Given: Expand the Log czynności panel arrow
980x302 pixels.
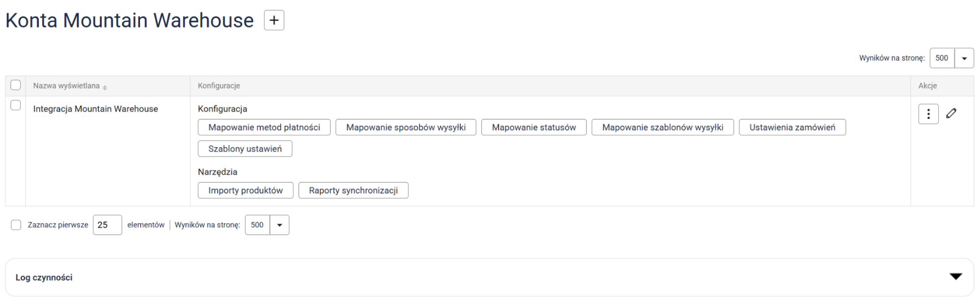Looking at the screenshot, I should tap(955, 277).
